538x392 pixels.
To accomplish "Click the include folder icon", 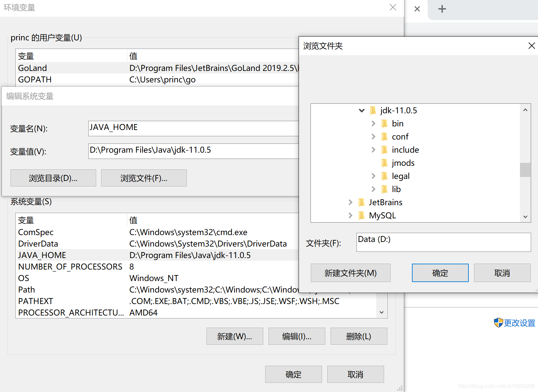I will click(384, 150).
